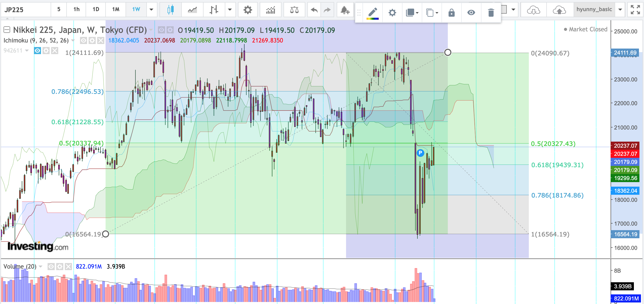Click the undo arrow

(314, 10)
